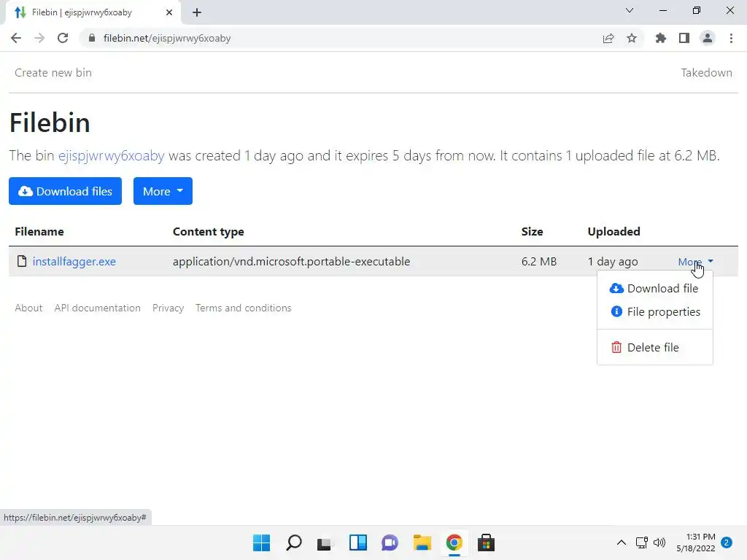Open API documentation link
The width and height of the screenshot is (747, 560).
coord(98,308)
